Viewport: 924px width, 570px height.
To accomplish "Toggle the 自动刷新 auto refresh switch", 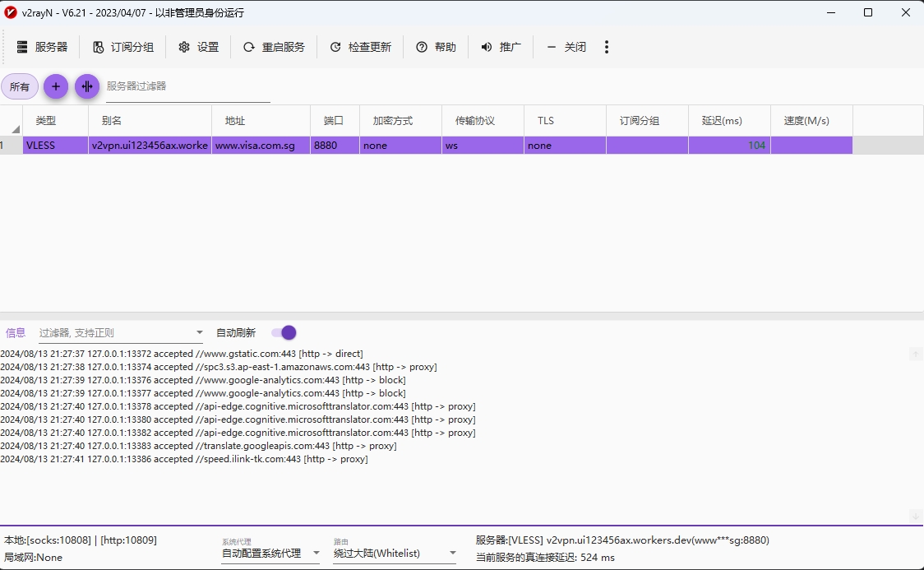I will tap(284, 332).
